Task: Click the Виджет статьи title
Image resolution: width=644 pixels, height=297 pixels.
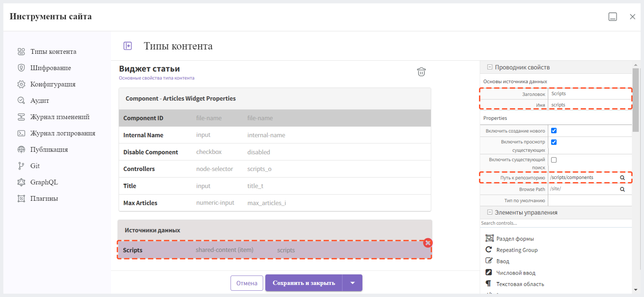Action: (x=149, y=69)
